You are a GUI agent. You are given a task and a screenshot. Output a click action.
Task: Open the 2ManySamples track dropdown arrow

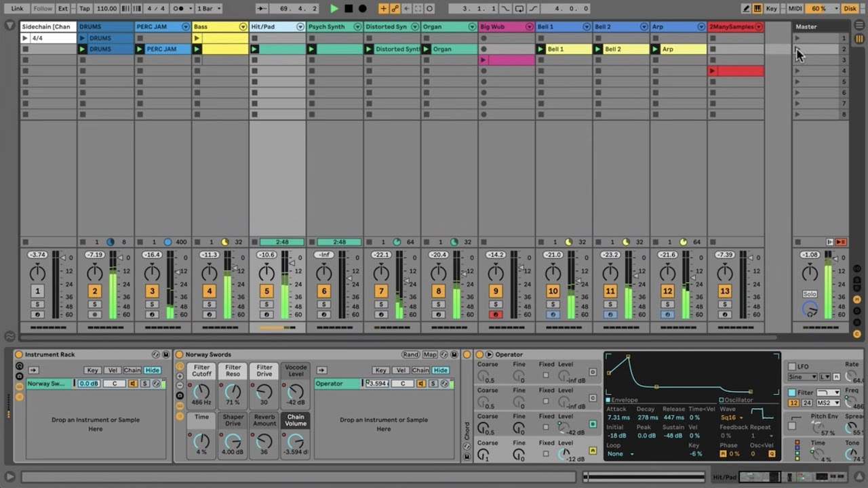[x=759, y=27]
